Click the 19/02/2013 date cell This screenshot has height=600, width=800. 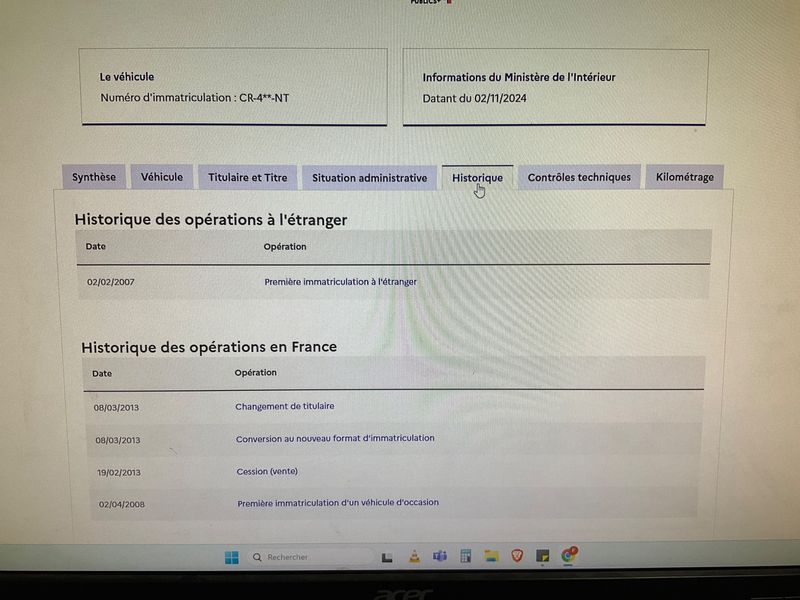[119, 472]
